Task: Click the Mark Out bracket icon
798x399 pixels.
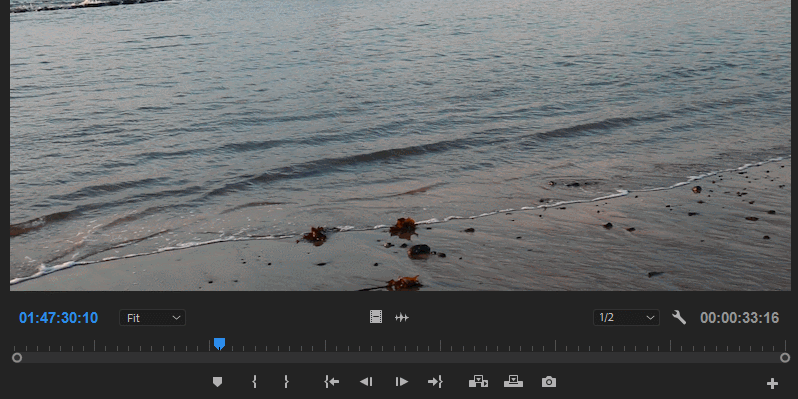Action: pos(286,382)
